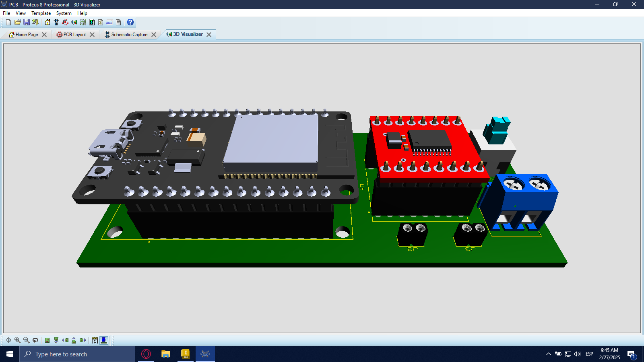
Task: Open PCB Layout from the red chip toolbar icon
Action: pyautogui.click(x=65, y=23)
